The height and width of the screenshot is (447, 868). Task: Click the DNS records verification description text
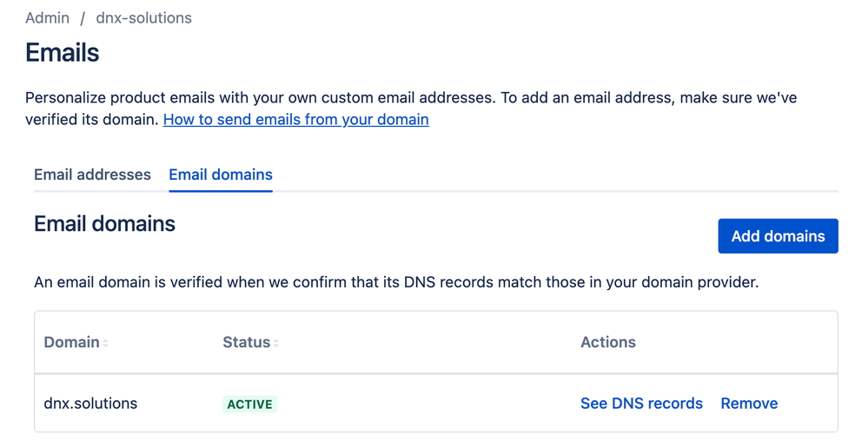[395, 282]
